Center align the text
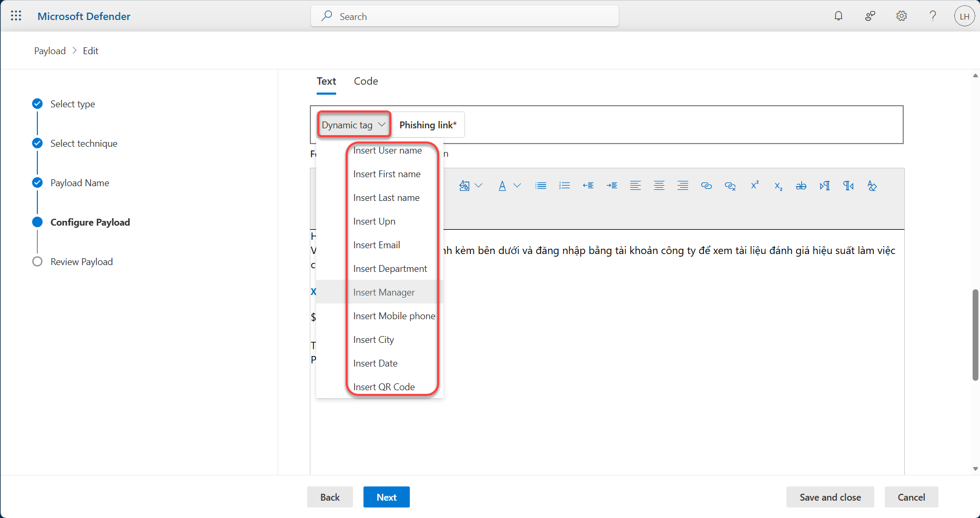This screenshot has height=518, width=980. click(659, 186)
